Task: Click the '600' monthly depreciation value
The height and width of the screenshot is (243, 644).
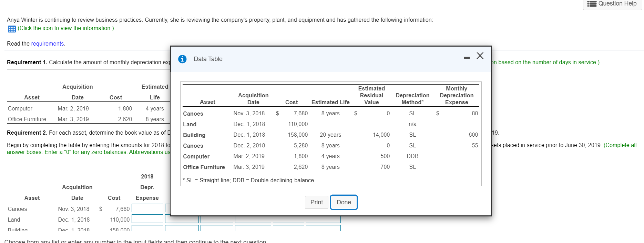Action: click(473, 135)
